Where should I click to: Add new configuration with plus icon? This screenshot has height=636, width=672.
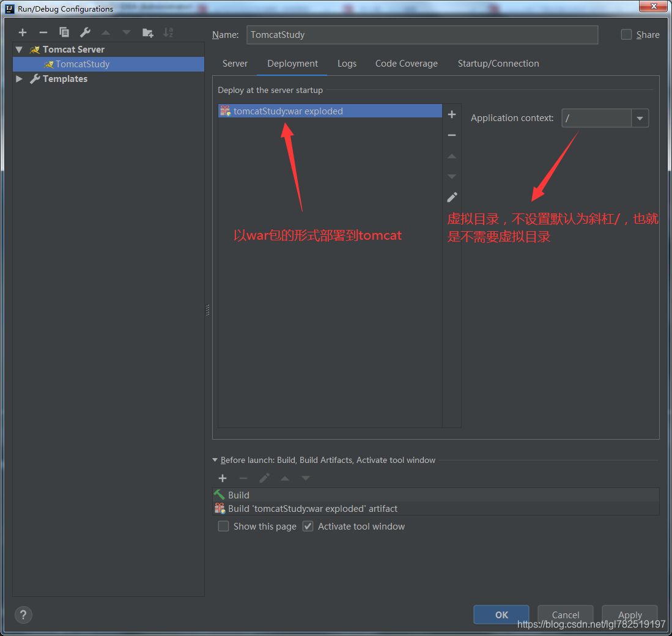pyautogui.click(x=23, y=32)
